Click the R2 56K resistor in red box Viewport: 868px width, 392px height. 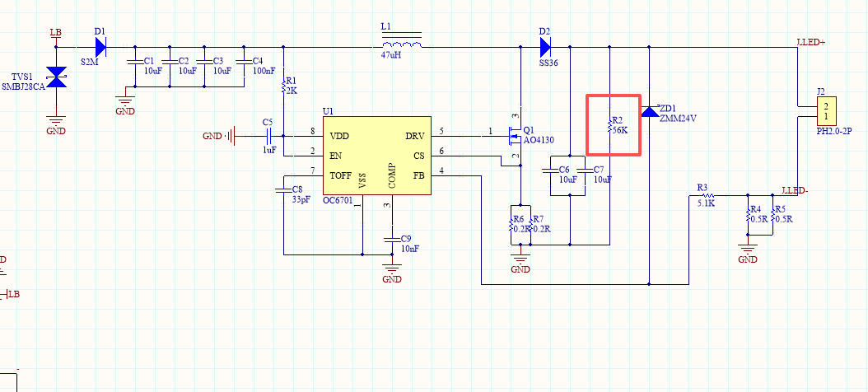[x=609, y=126]
